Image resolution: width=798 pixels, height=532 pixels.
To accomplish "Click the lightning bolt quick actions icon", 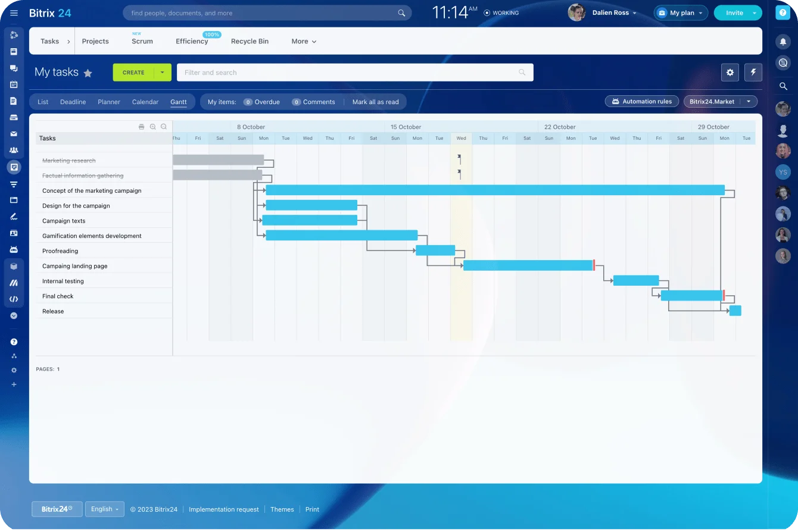I will (x=753, y=72).
